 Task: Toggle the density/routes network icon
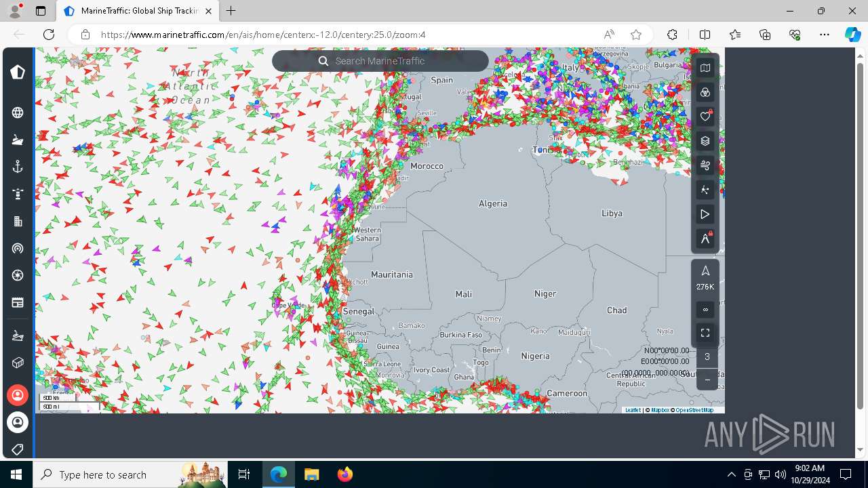[705, 190]
